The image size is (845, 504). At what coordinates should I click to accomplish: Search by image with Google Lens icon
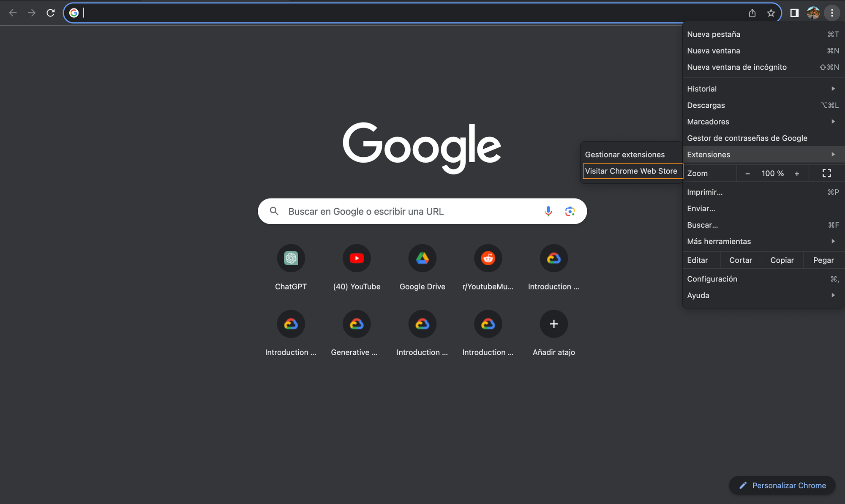click(x=570, y=211)
